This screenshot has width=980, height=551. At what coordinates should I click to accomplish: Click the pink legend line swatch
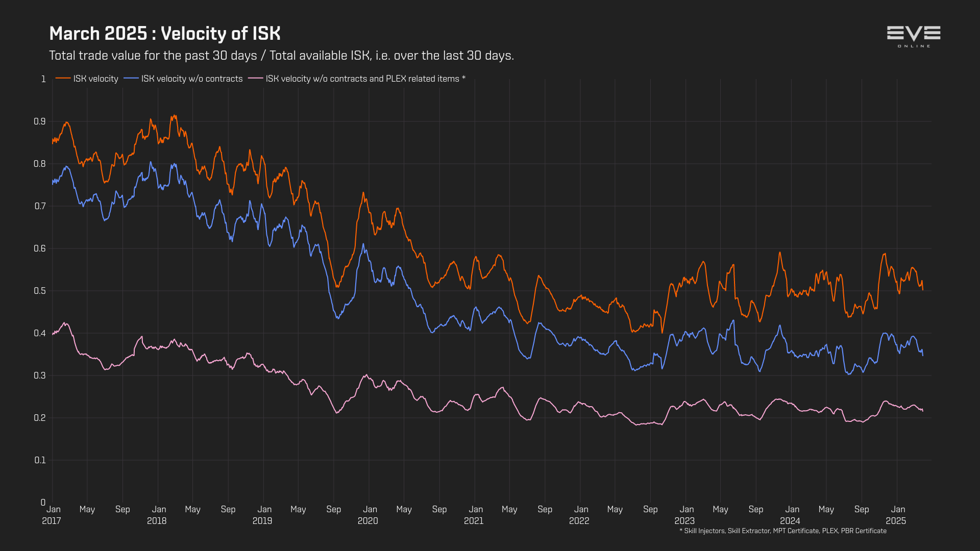tap(255, 78)
